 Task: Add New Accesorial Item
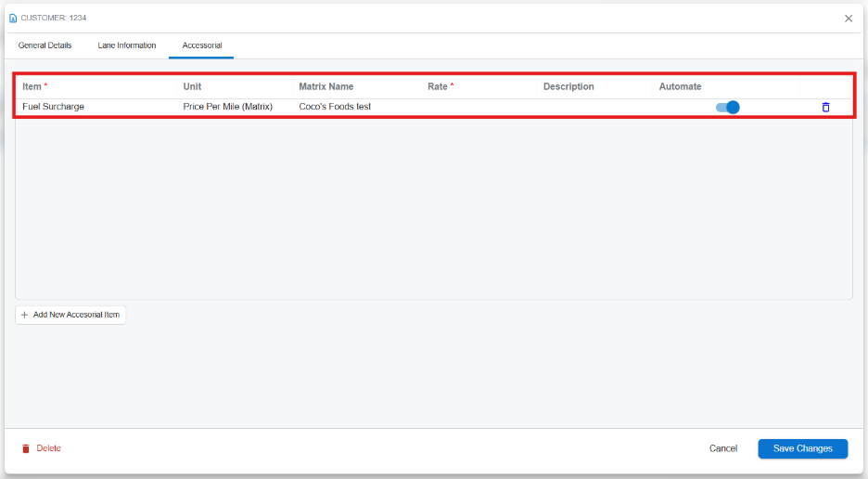pos(70,315)
